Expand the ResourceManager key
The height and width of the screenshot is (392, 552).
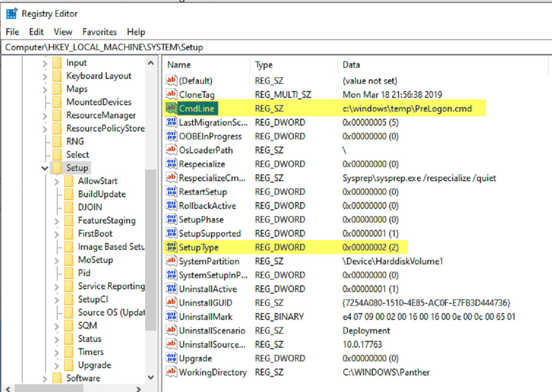pyautogui.click(x=45, y=116)
